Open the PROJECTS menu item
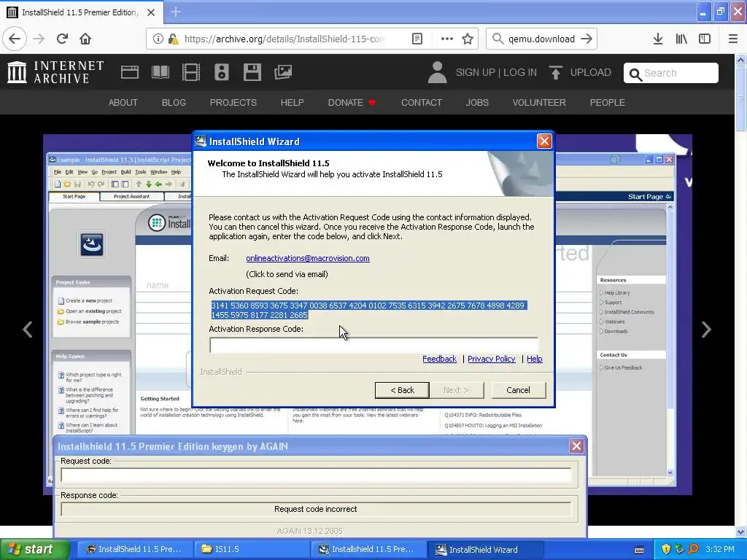Screen dimensions: 747x560 (x=233, y=102)
